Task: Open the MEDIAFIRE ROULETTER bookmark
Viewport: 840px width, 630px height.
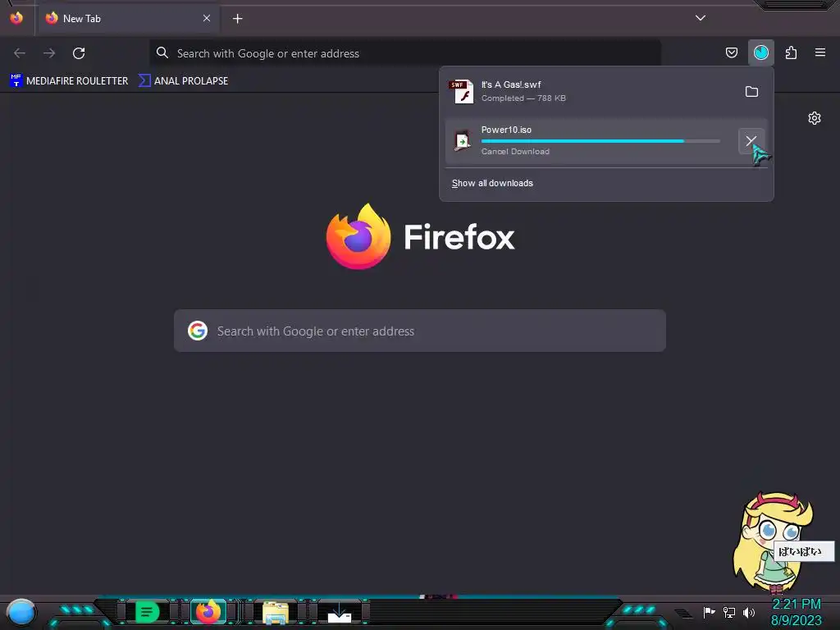Action: click(69, 81)
